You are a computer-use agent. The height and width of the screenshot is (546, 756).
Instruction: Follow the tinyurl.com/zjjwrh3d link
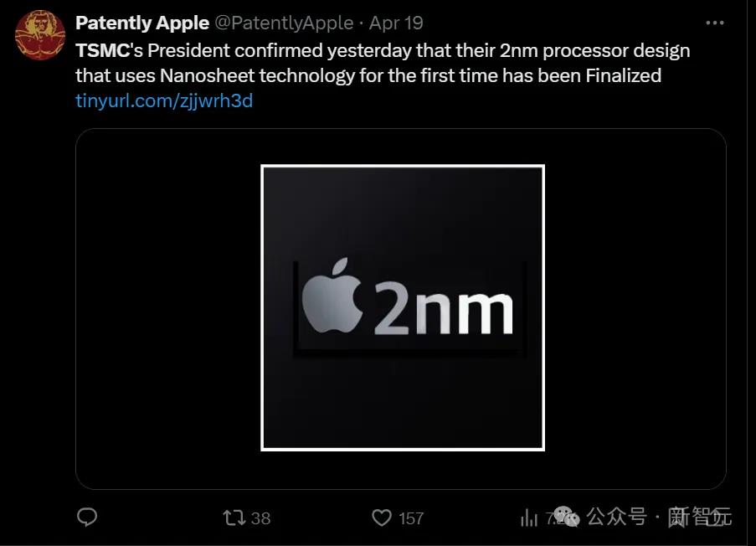click(164, 100)
